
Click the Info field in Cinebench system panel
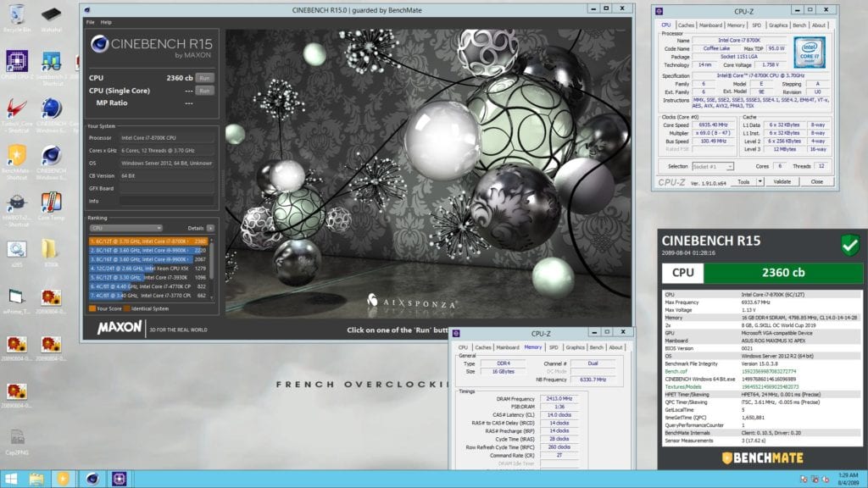(167, 202)
